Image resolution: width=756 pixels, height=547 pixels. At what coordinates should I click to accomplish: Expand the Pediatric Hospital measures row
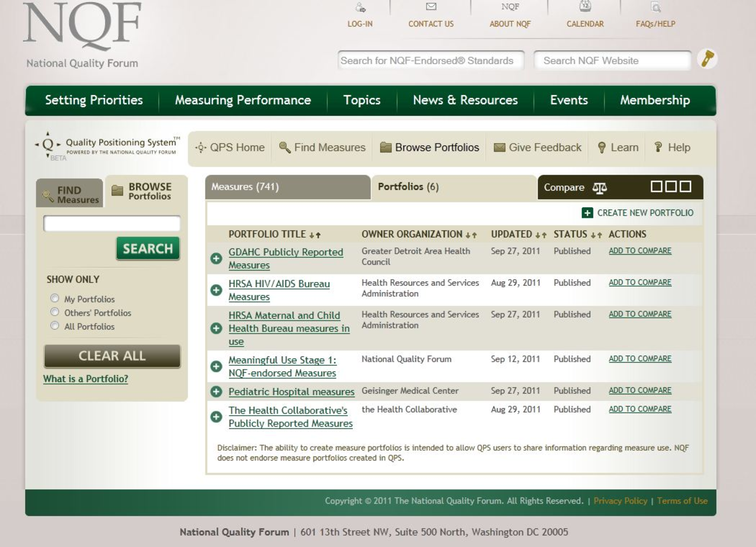coord(216,392)
